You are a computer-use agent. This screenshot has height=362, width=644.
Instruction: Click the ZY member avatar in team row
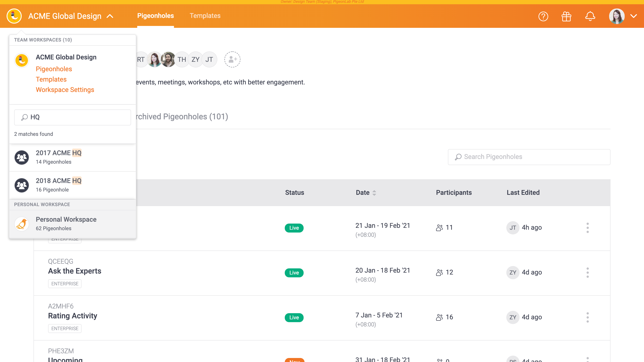click(x=195, y=59)
